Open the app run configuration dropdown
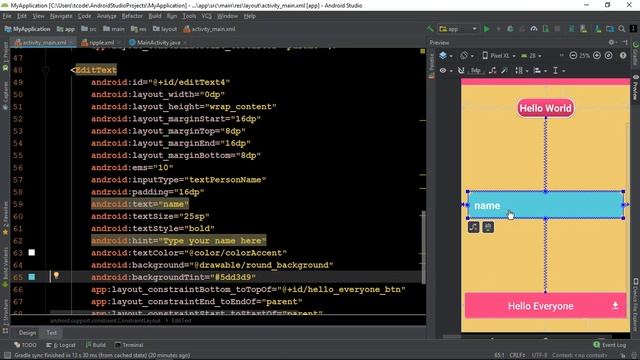The height and width of the screenshot is (360, 640). 458,29
